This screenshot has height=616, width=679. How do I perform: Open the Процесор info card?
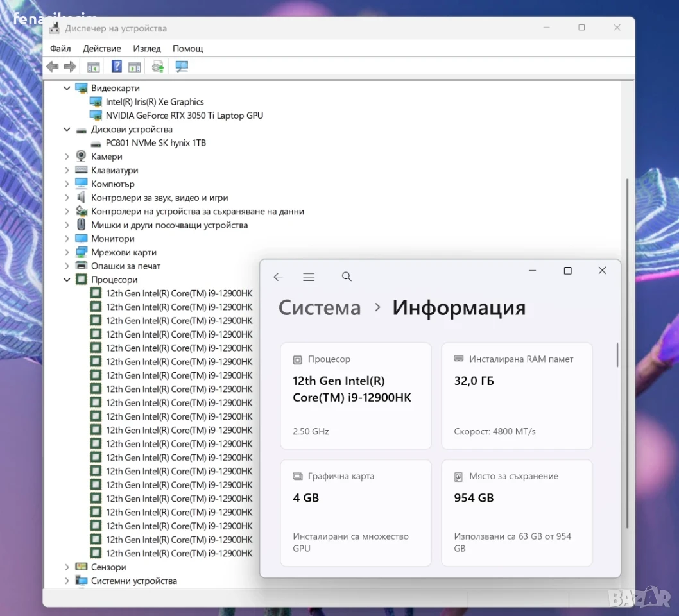click(356, 396)
